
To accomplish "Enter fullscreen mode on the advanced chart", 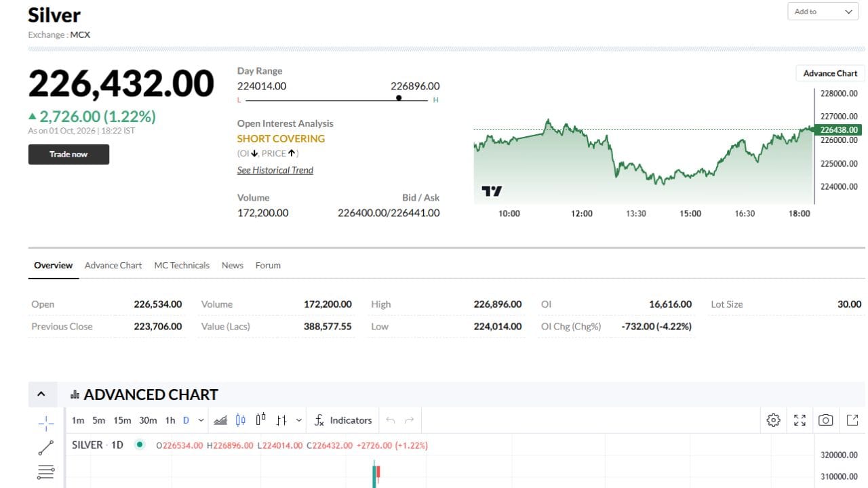I will 800,420.
